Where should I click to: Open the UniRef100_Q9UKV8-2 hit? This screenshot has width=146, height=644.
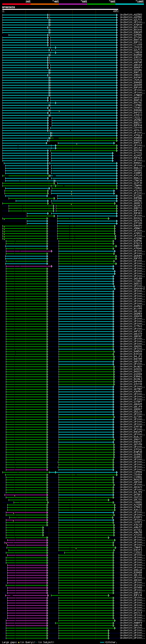(x=133, y=289)
